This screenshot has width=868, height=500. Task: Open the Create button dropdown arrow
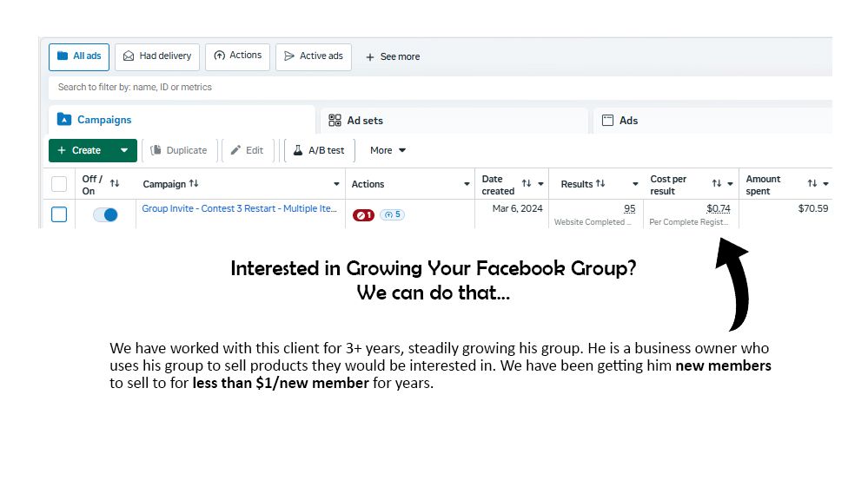click(124, 150)
